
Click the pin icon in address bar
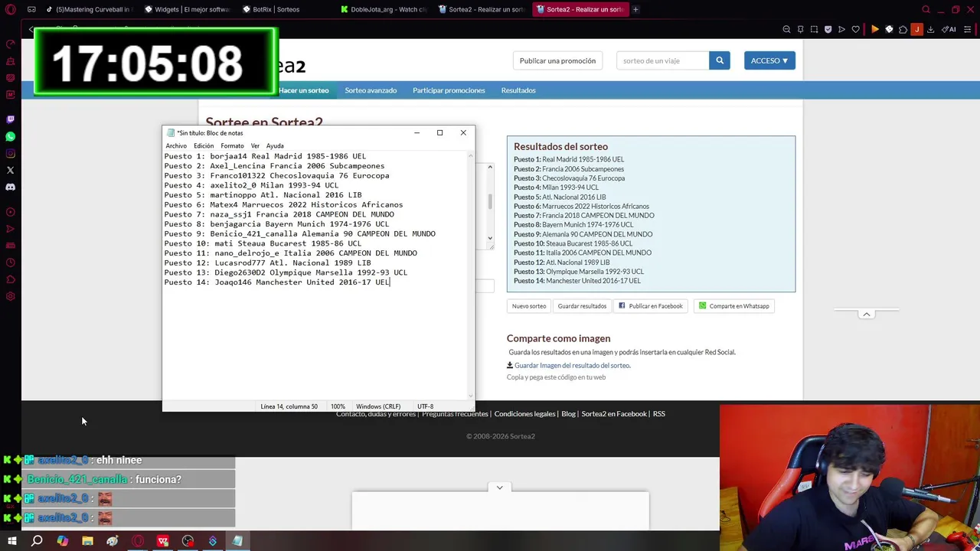pyautogui.click(x=800, y=29)
